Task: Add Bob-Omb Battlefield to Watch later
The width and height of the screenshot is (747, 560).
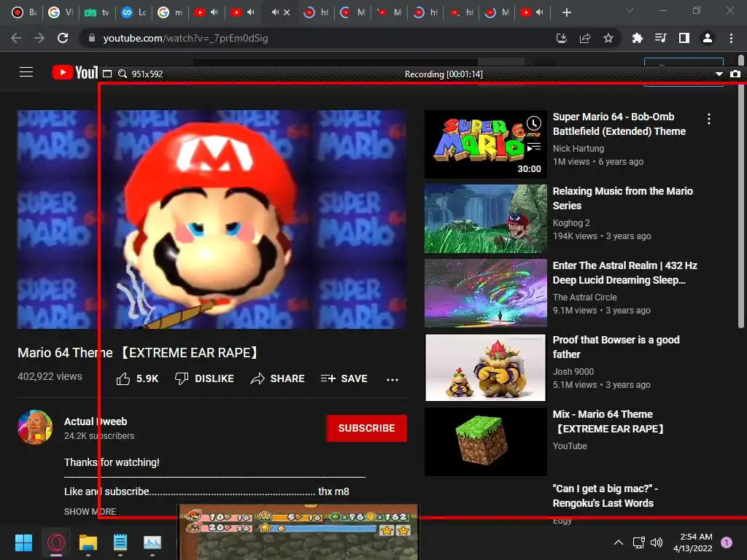Action: pos(533,124)
